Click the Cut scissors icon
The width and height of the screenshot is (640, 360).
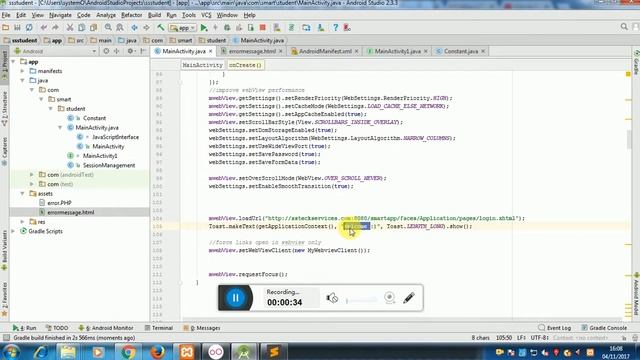point(70,28)
